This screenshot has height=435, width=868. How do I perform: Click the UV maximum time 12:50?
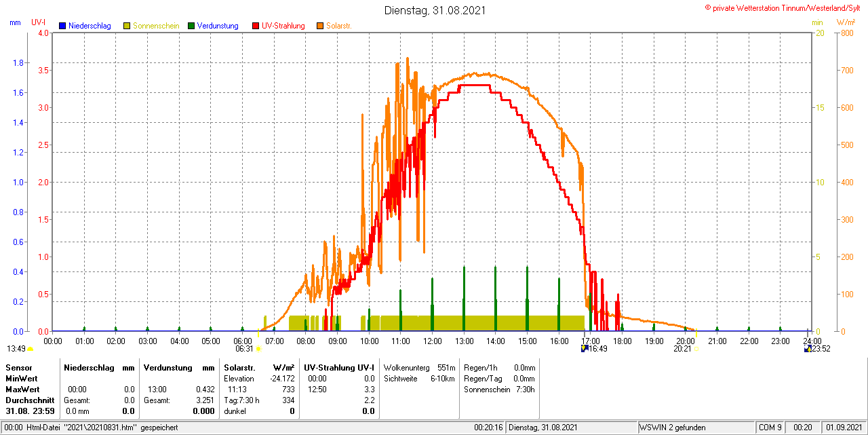pyautogui.click(x=317, y=390)
